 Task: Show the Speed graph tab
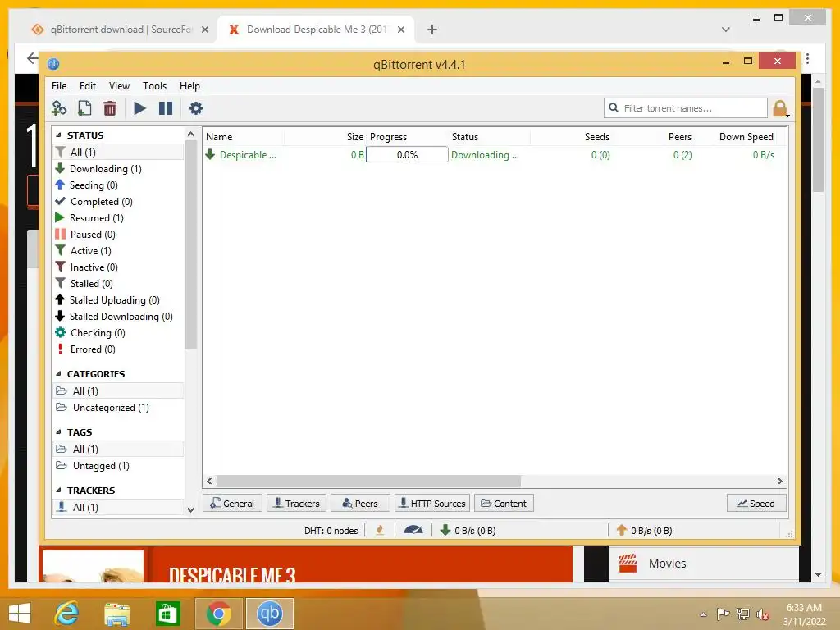[756, 504]
